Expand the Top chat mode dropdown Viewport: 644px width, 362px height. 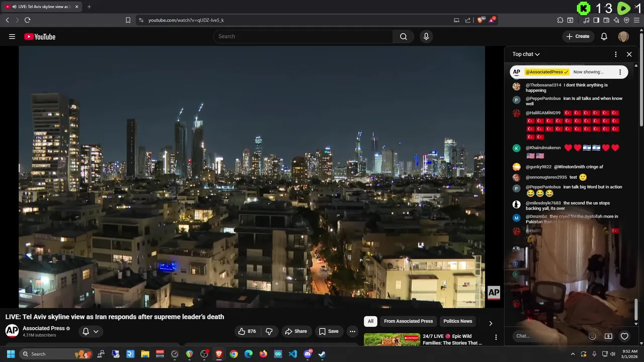[526, 54]
